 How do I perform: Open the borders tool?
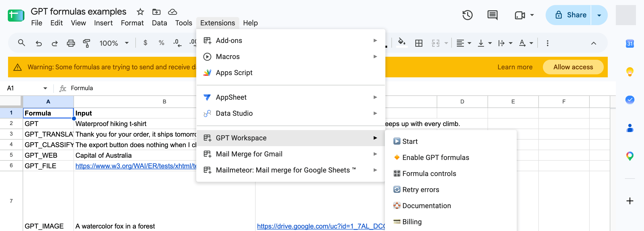419,43
